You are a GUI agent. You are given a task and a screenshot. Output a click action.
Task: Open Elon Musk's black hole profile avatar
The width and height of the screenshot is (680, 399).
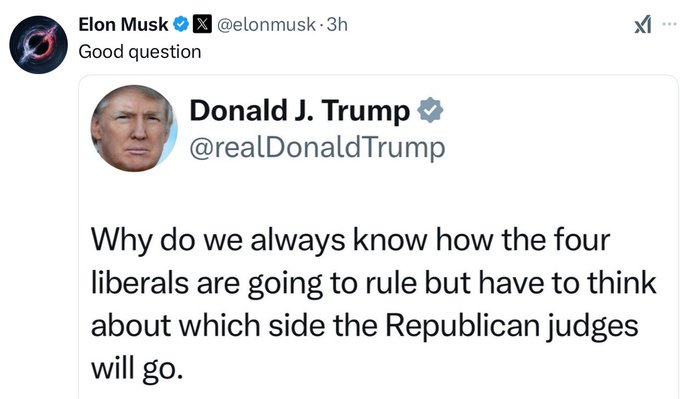click(x=39, y=45)
